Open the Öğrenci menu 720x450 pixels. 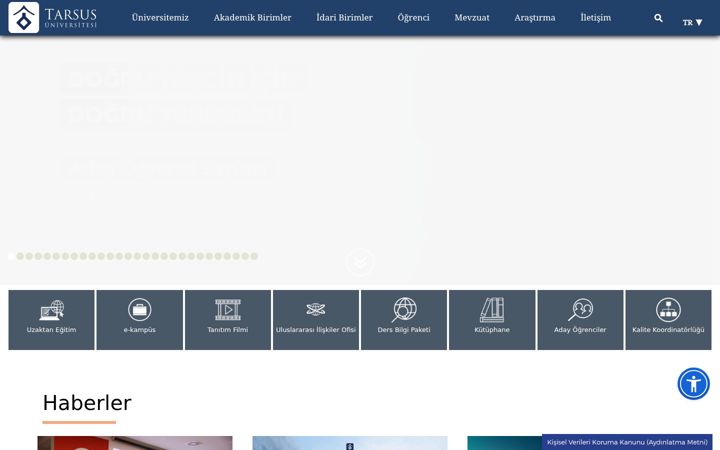click(x=413, y=17)
